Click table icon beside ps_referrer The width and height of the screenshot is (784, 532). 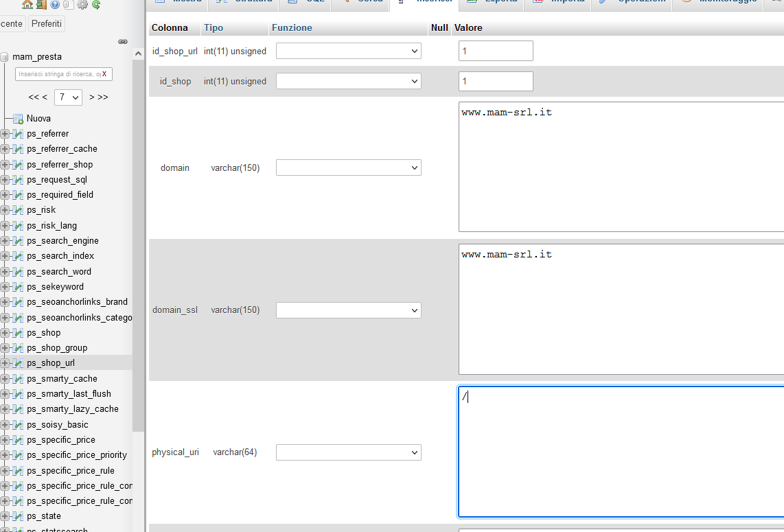[18, 133]
